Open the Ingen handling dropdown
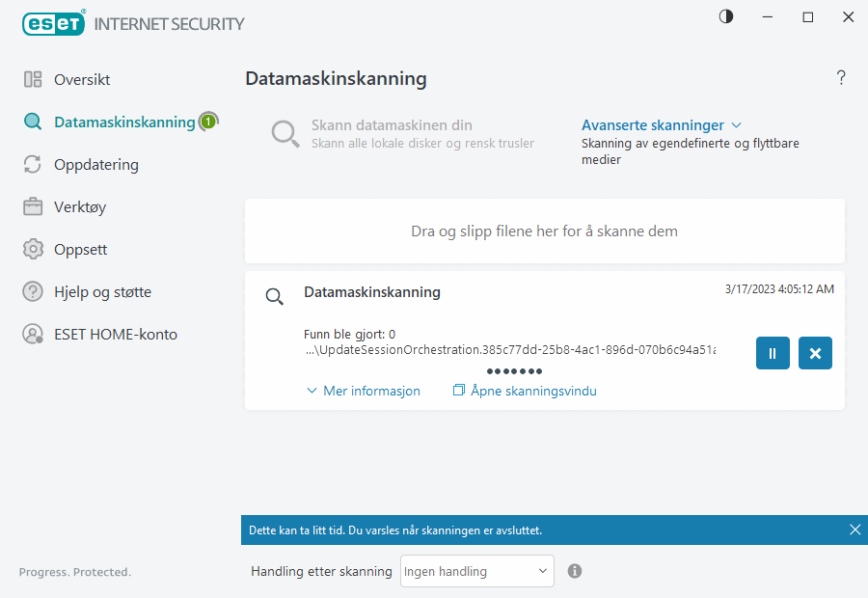This screenshot has width=868, height=598. point(476,571)
